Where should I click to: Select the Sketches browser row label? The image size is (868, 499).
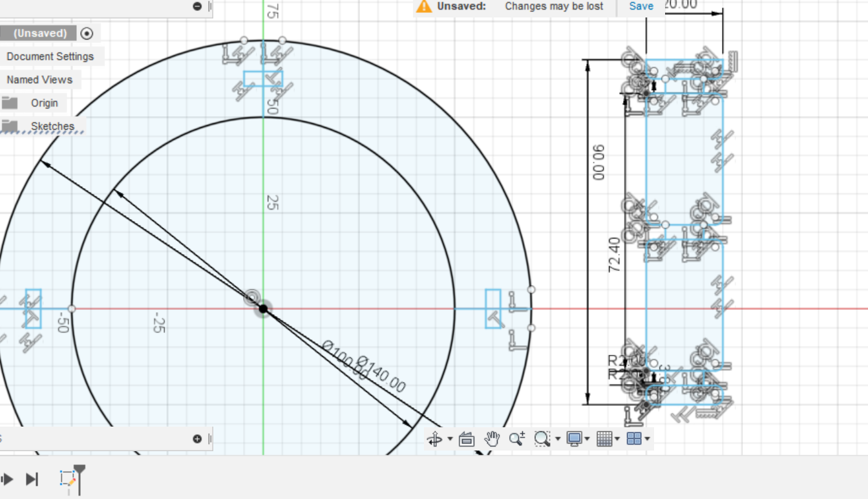click(x=52, y=126)
